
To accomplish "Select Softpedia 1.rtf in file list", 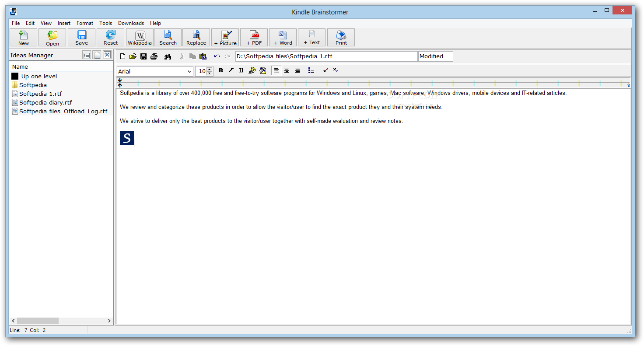I will pos(37,94).
